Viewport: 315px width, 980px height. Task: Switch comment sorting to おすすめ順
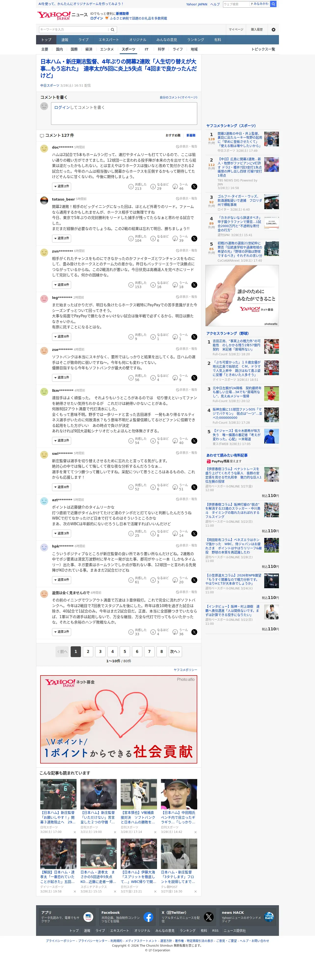(x=173, y=135)
